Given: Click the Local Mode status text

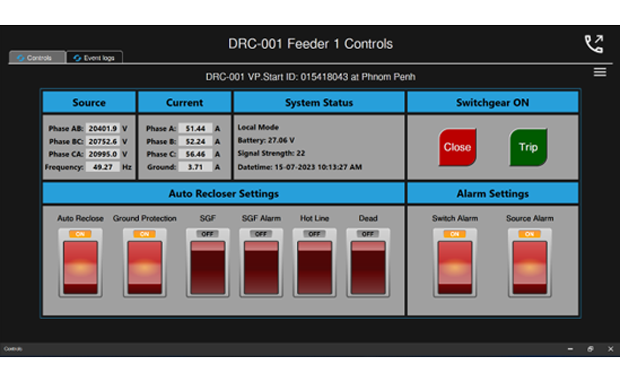Looking at the screenshot, I should (258, 127).
